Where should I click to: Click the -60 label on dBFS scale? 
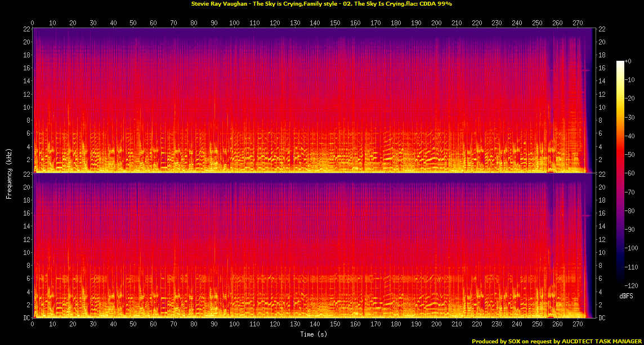click(630, 173)
